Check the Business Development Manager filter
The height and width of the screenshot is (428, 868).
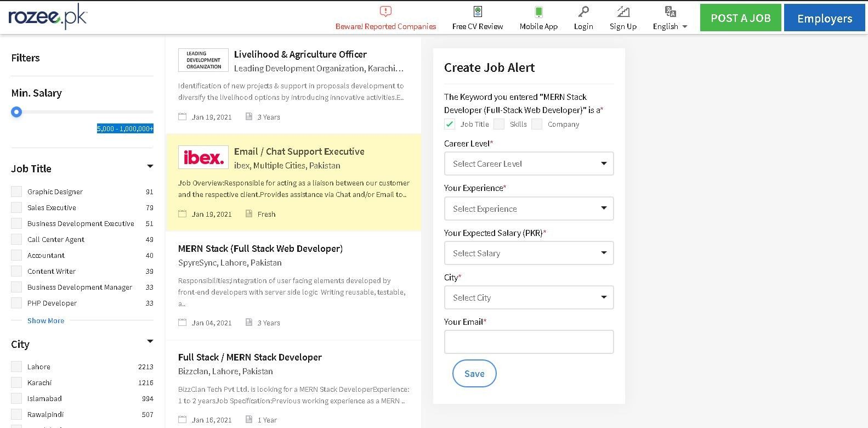coord(16,287)
